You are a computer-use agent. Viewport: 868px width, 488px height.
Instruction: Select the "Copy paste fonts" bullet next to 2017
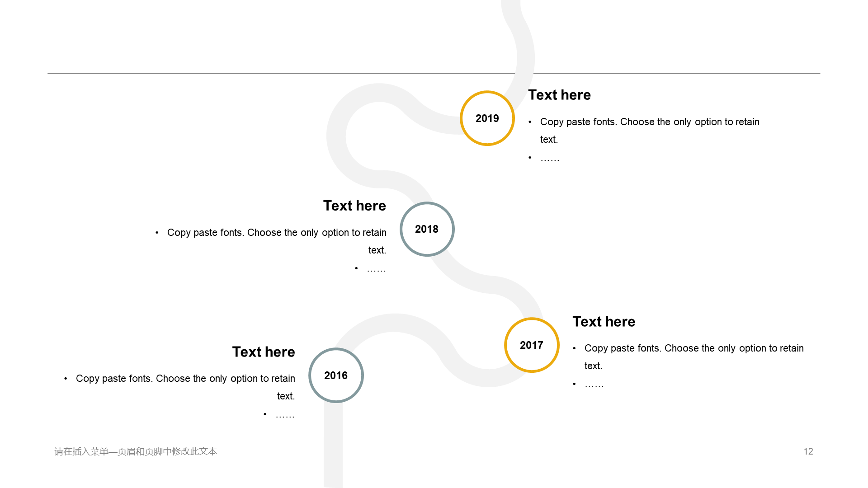coord(693,348)
